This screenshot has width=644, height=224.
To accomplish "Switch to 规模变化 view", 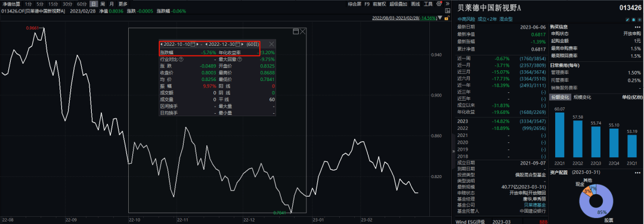I will (583, 97).
